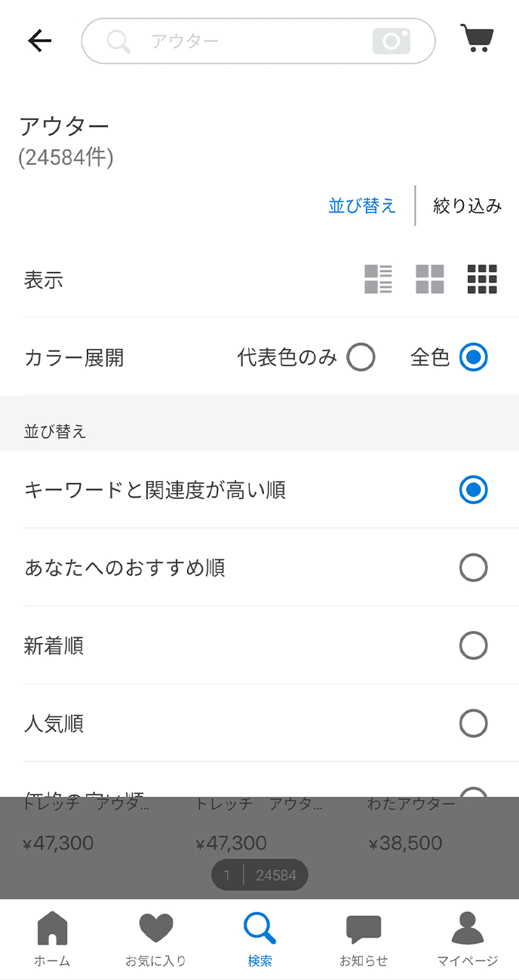This screenshot has width=519, height=980.
Task: Tap the back arrow icon
Action: pos(39,41)
